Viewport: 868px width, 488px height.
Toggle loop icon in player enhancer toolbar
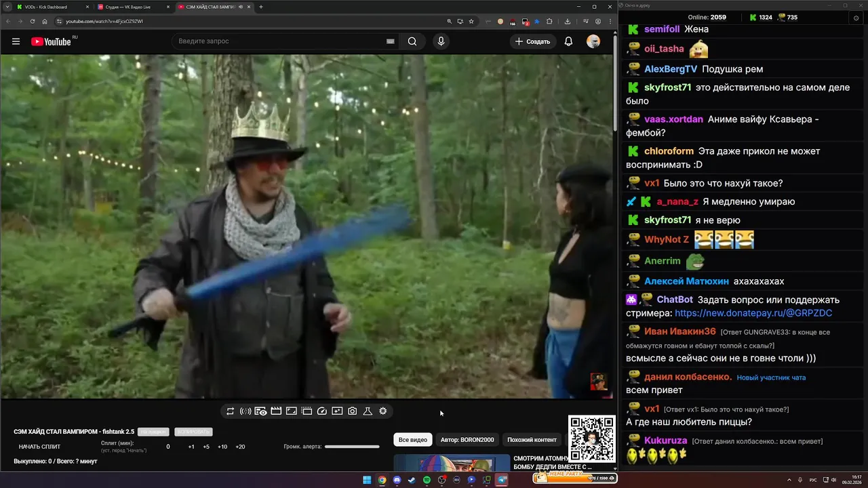(230, 411)
